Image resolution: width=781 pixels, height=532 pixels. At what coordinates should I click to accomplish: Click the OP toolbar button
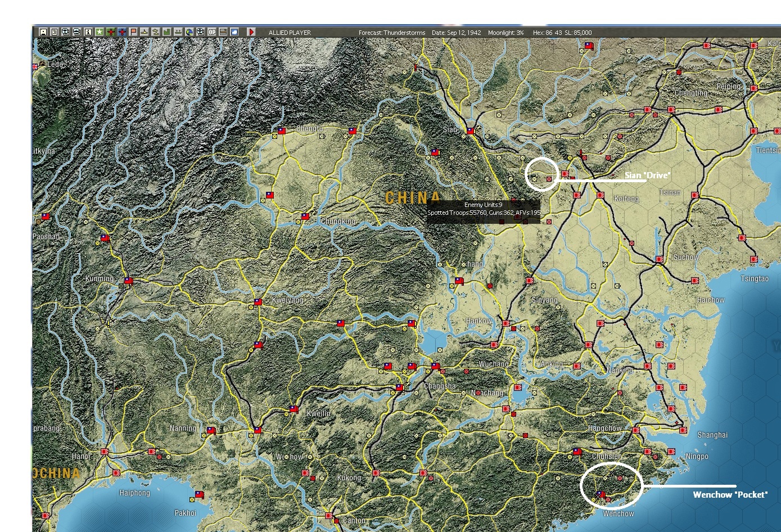pyautogui.click(x=212, y=32)
